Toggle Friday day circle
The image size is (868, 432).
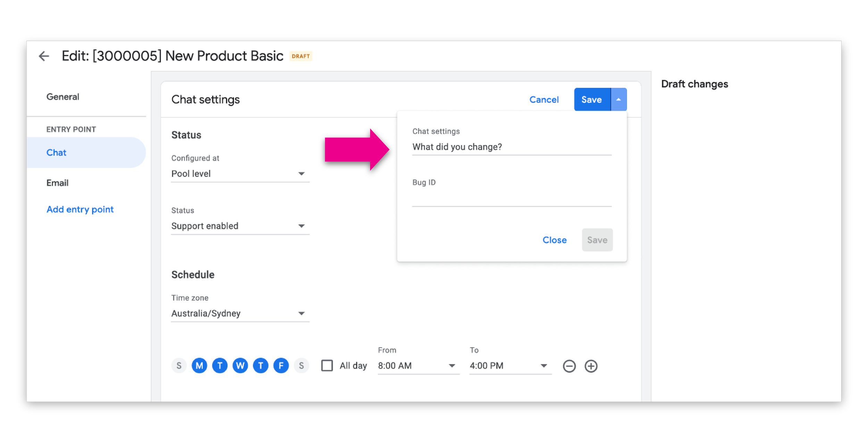(x=281, y=366)
